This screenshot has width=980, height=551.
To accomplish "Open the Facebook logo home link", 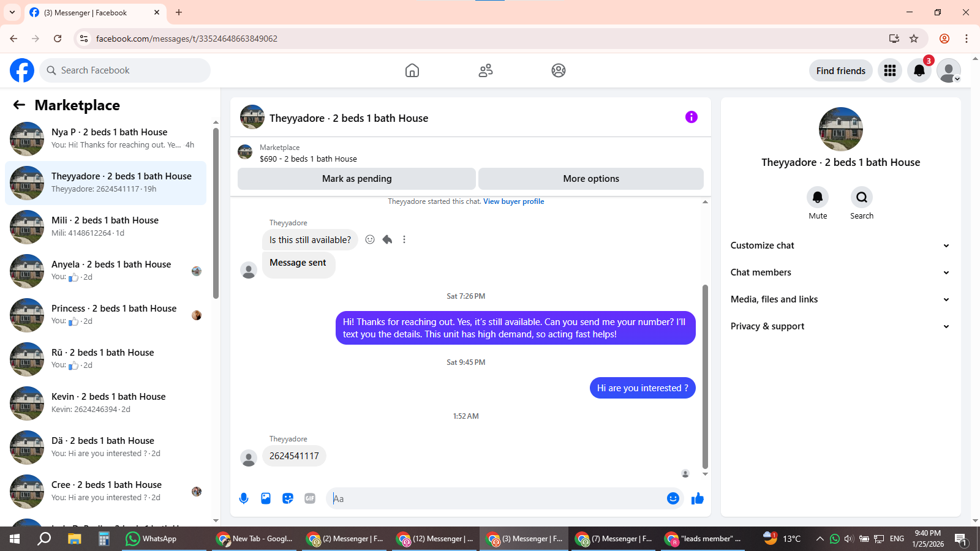I will pos(22,70).
